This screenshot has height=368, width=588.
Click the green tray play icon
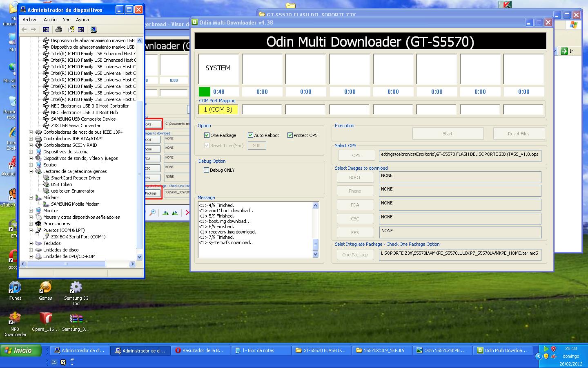546,349
